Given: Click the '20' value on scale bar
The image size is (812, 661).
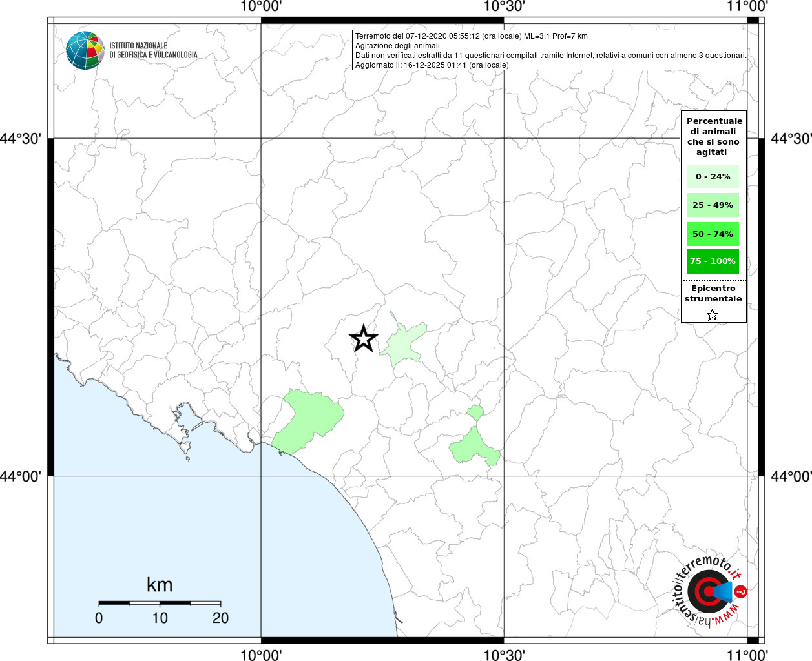Looking at the screenshot, I should pos(220,618).
